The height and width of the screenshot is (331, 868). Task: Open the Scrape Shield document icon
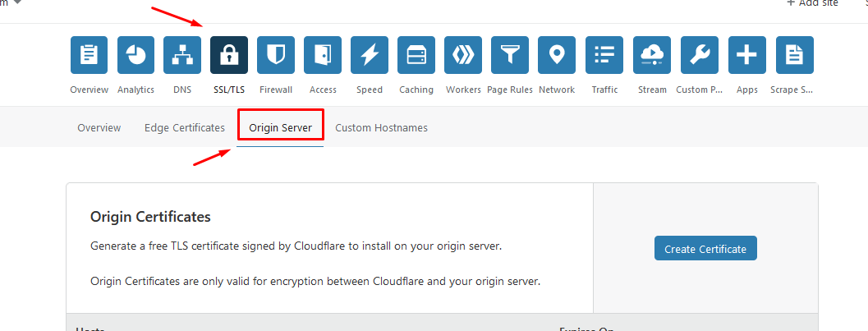(x=795, y=55)
